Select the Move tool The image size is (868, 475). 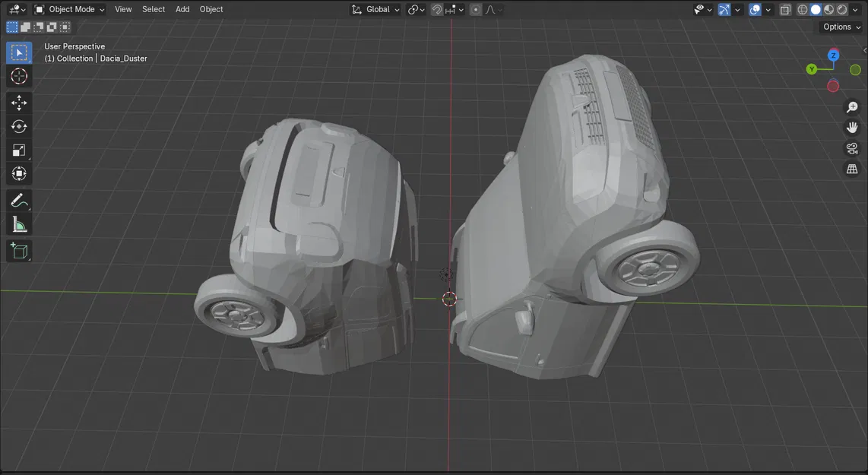point(19,103)
